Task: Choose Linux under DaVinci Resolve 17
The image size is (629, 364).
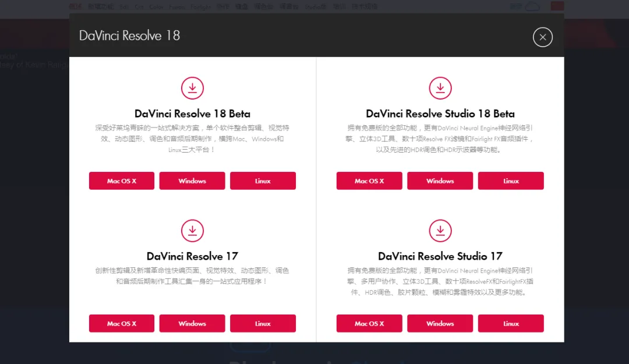Action: 263,323
